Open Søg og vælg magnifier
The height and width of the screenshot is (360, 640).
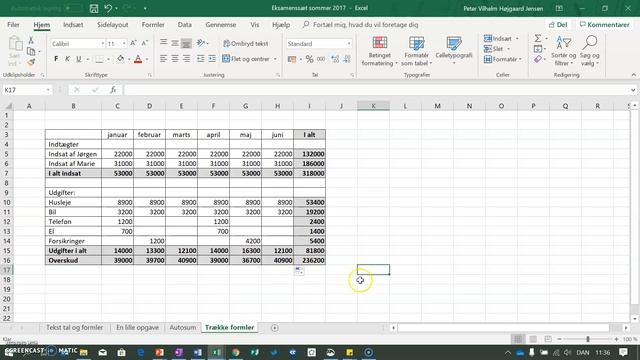point(590,51)
